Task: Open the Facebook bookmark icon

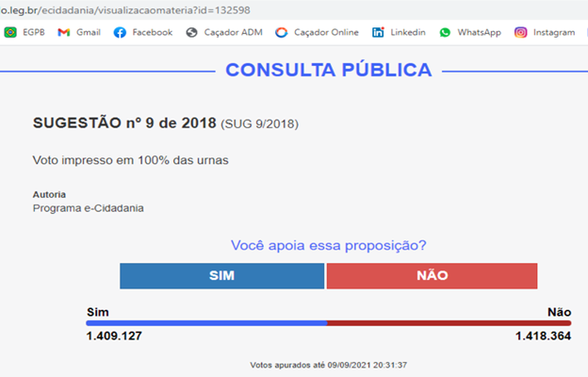Action: pos(120,33)
